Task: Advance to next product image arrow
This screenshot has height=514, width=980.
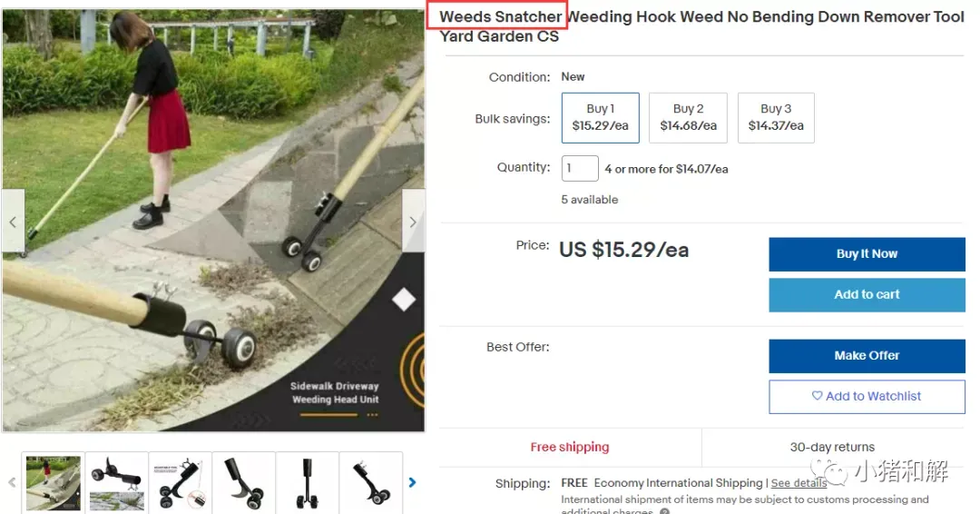Action: pos(413,221)
